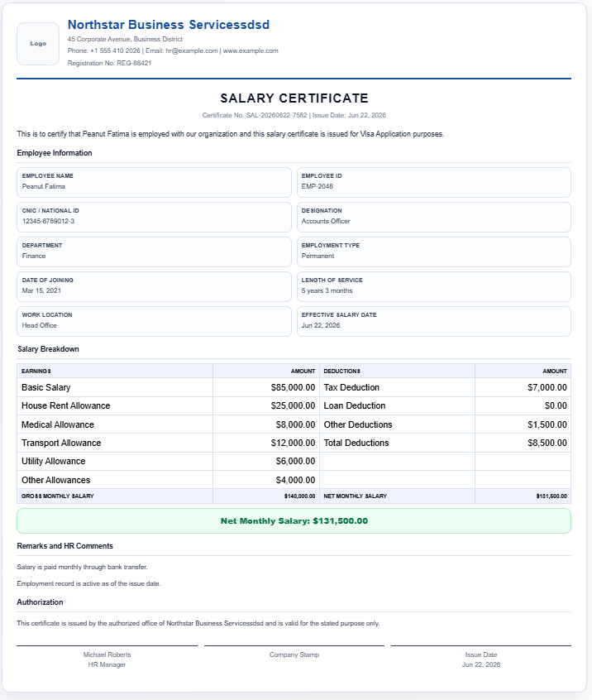Image resolution: width=592 pixels, height=700 pixels.
Task: Click the Length of Service value 5 years 3 months
Action: (327, 290)
